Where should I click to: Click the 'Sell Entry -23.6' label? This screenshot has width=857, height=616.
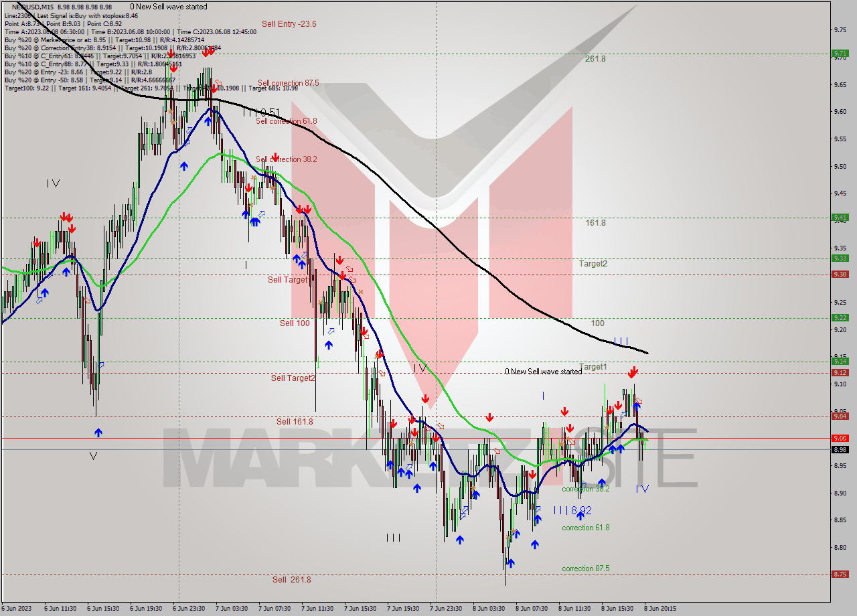(x=289, y=23)
